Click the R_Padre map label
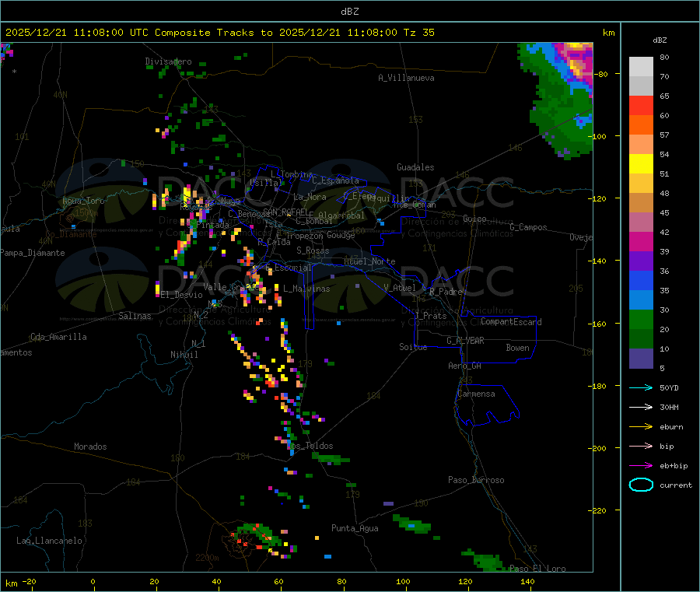700x592 pixels. coord(446,292)
